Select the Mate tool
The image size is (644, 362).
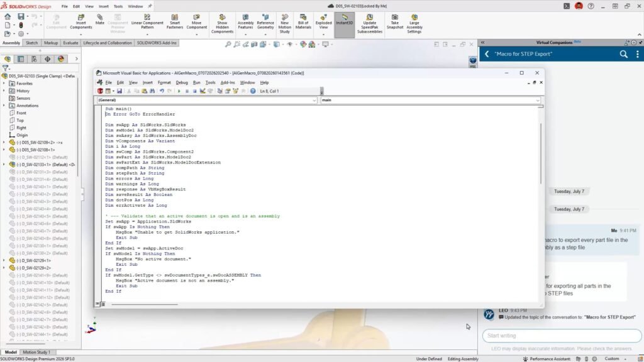click(x=100, y=19)
